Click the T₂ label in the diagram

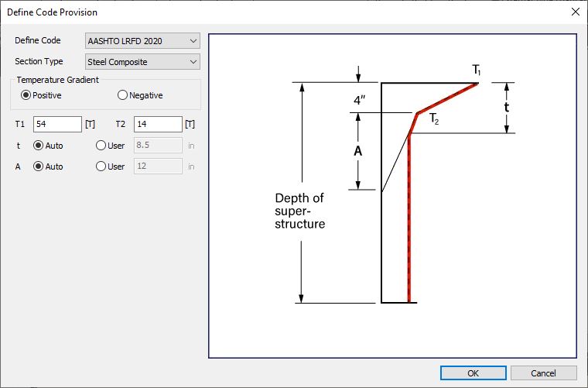[434, 121]
